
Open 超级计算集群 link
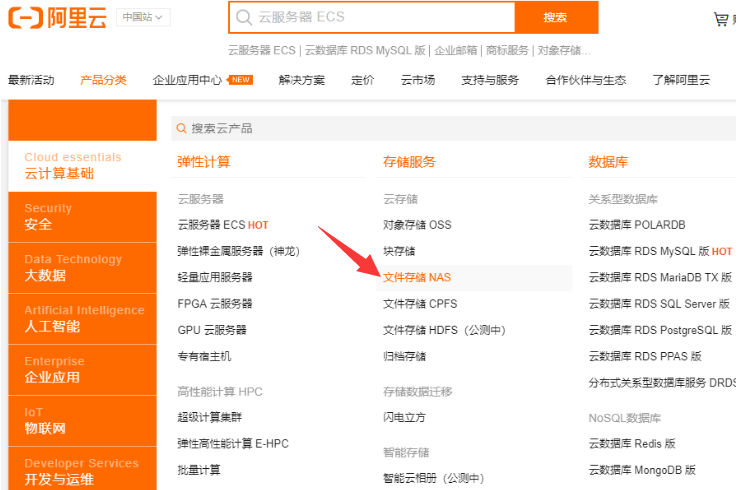click(209, 417)
